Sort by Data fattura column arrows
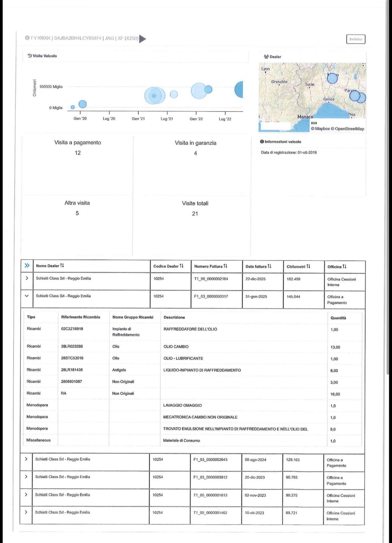The width and height of the screenshot is (392, 543). click(x=269, y=266)
